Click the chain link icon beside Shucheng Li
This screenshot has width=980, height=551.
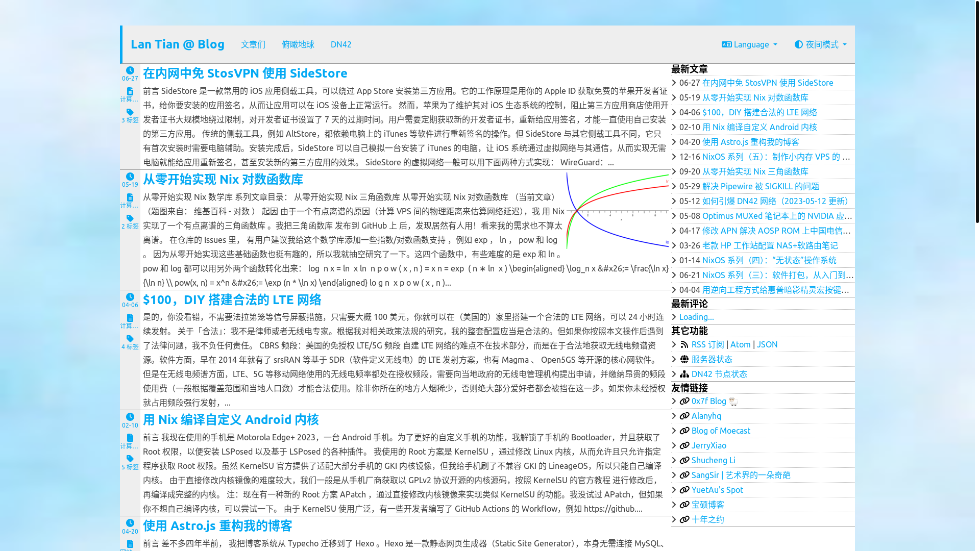(x=684, y=461)
